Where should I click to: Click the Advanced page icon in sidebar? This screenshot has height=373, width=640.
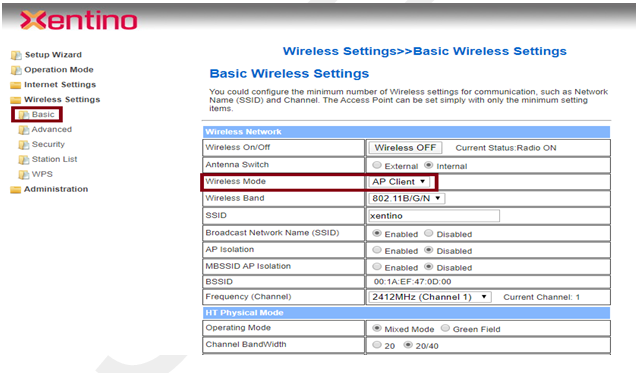[x=24, y=130]
